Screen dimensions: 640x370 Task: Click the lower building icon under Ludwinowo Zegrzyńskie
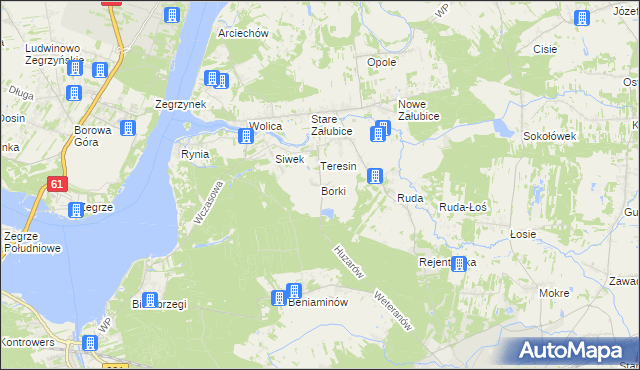coord(74,93)
